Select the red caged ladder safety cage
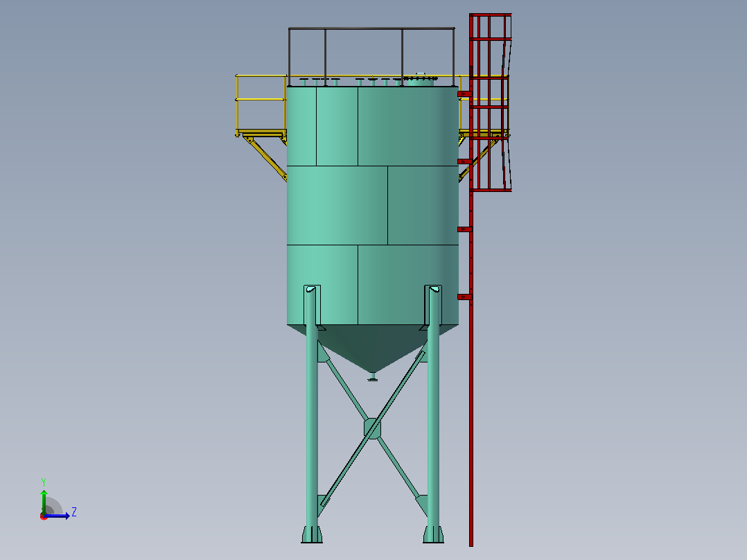Screen dimensions: 747x560 491,103
